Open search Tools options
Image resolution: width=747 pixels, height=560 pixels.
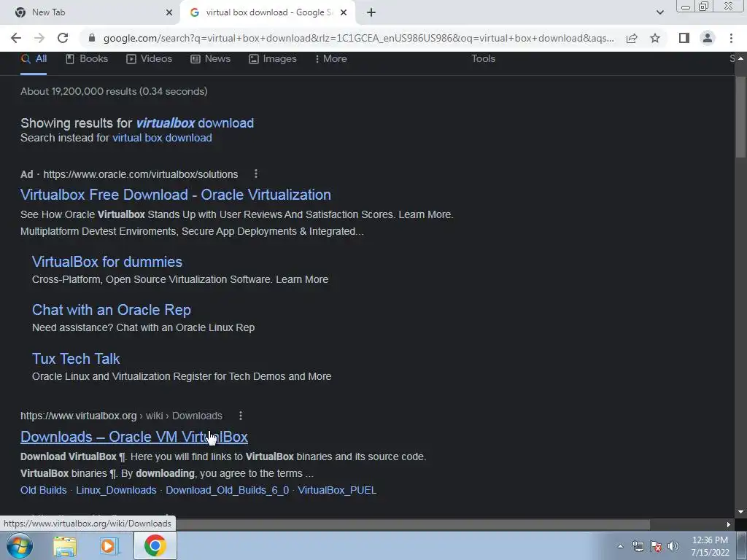483,58
